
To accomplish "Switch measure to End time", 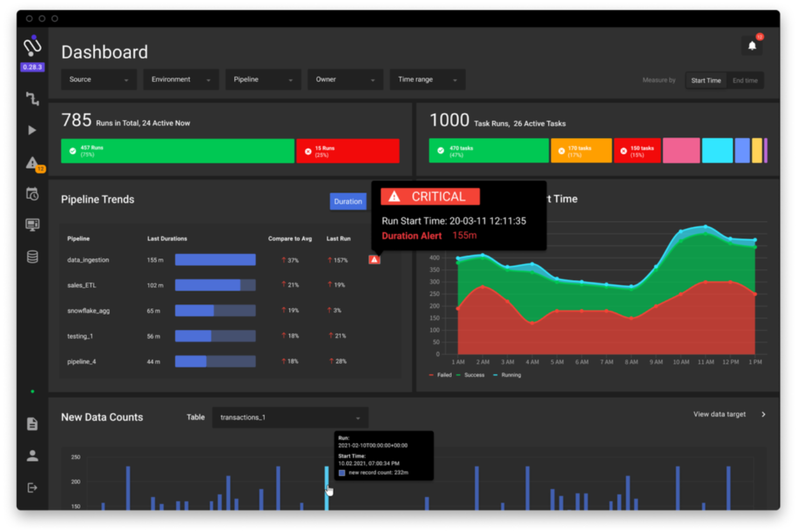I will 745,80.
